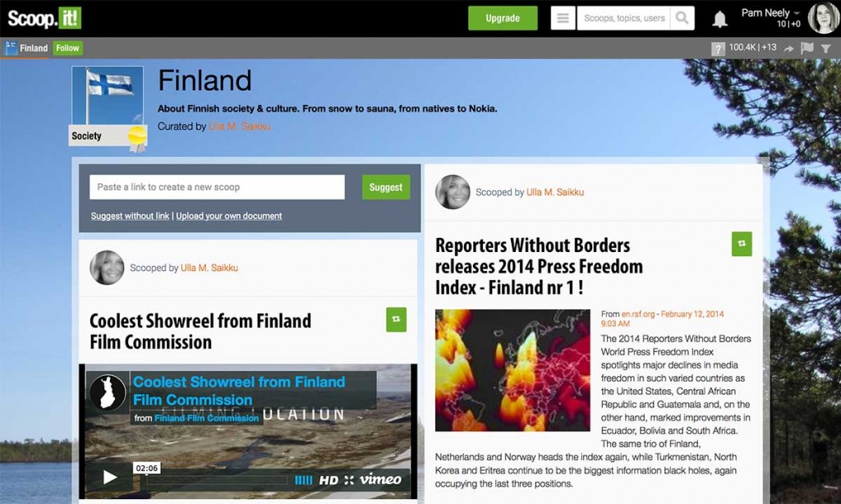Click the Vimeo logo in the player
This screenshot has height=504, width=841.
(x=380, y=479)
